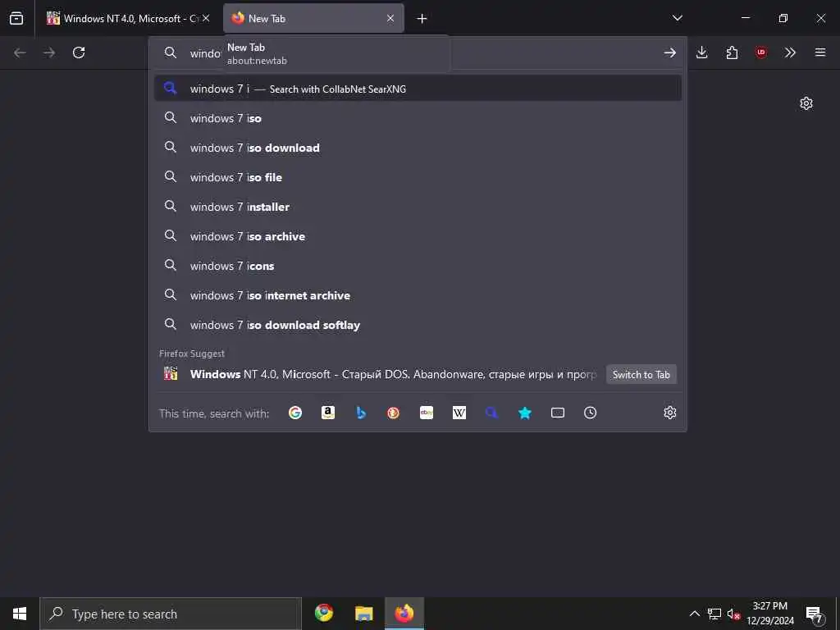Go back with the back arrow

coord(20,52)
